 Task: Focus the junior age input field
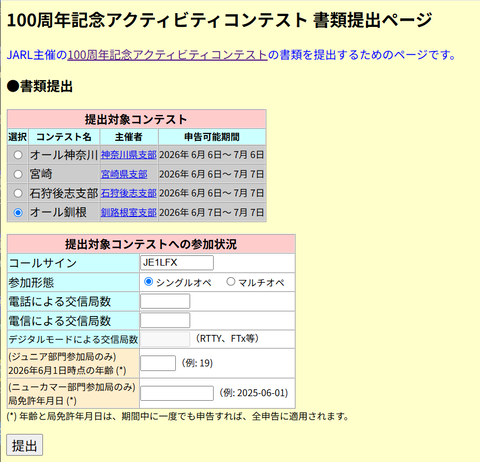click(158, 363)
